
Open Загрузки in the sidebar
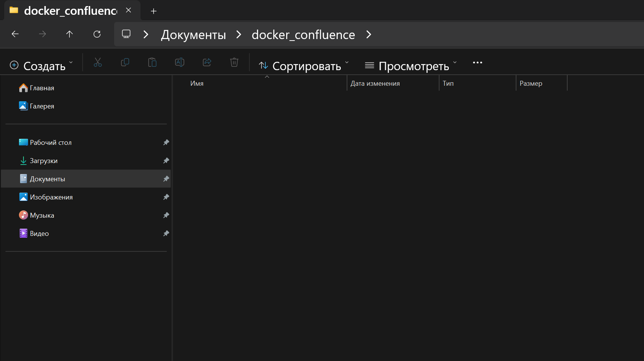click(x=86, y=161)
